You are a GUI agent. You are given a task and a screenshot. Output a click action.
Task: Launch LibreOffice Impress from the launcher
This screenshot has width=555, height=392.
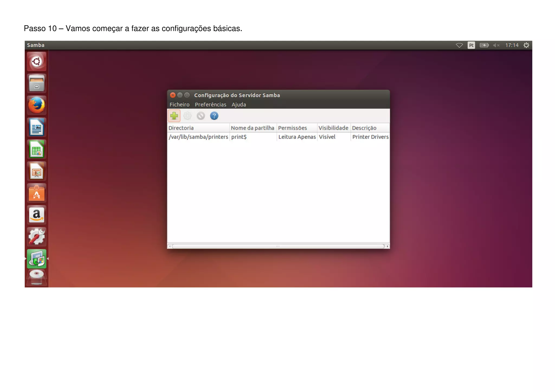pos(37,171)
